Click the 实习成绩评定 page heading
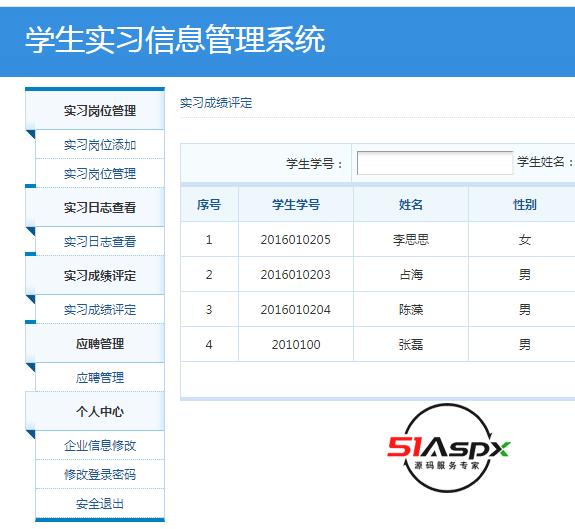Viewport: 575px width, 529px height. click(x=216, y=103)
